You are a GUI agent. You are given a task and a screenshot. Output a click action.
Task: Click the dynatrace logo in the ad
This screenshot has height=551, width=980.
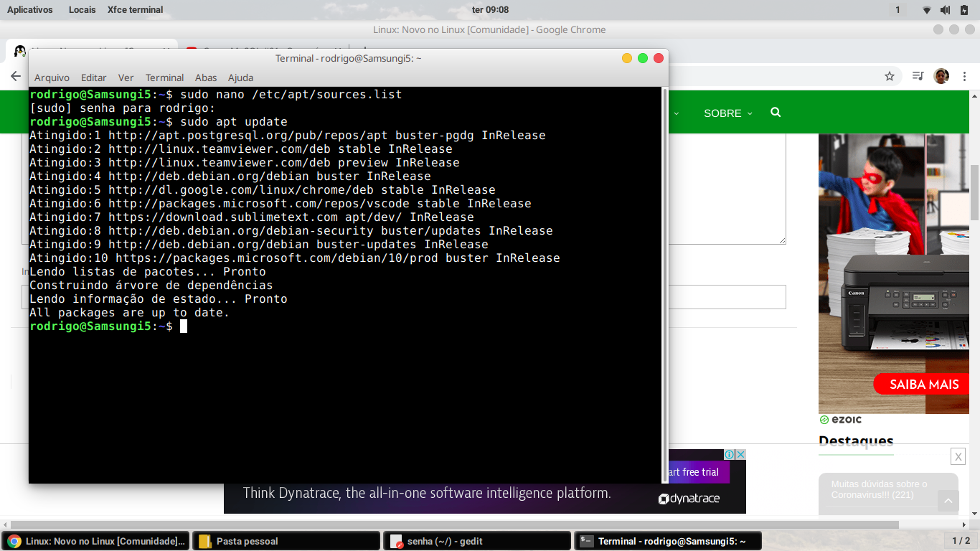(x=689, y=499)
